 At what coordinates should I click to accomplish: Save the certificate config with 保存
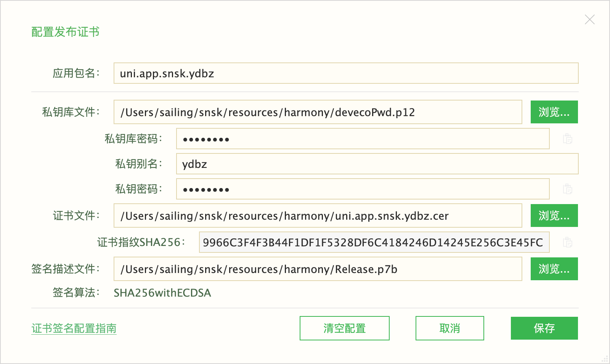click(x=544, y=328)
